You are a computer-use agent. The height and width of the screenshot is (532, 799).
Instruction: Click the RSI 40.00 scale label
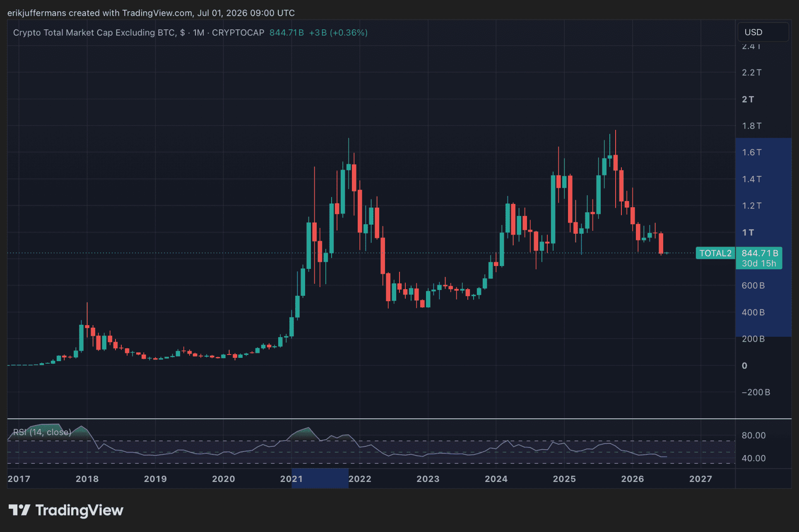click(x=754, y=458)
